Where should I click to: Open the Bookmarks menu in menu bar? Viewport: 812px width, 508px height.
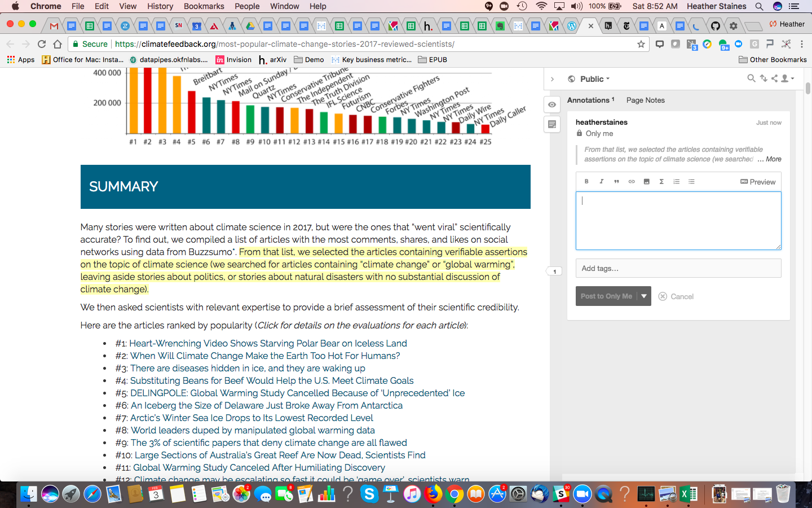204,6
